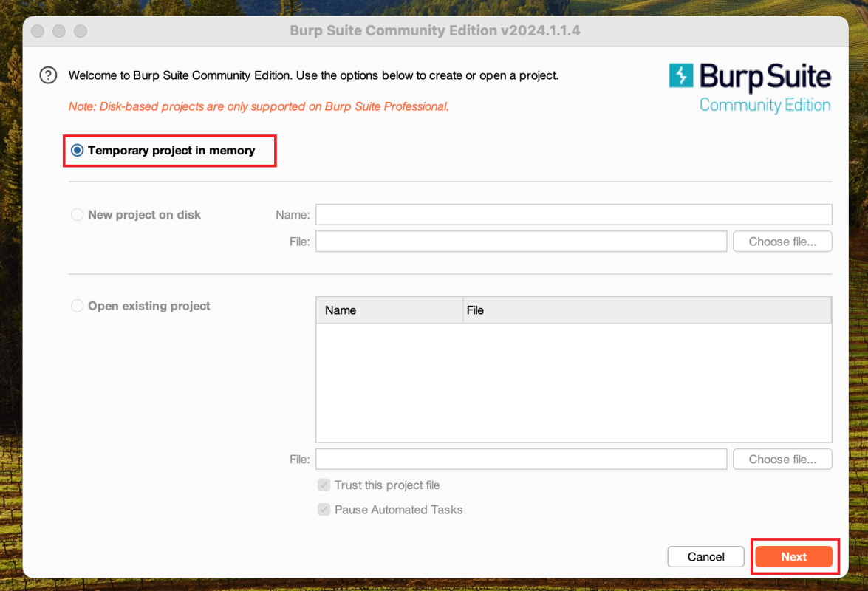This screenshot has height=591, width=868.
Task: Click the window zoom button in title bar
Action: 81,31
